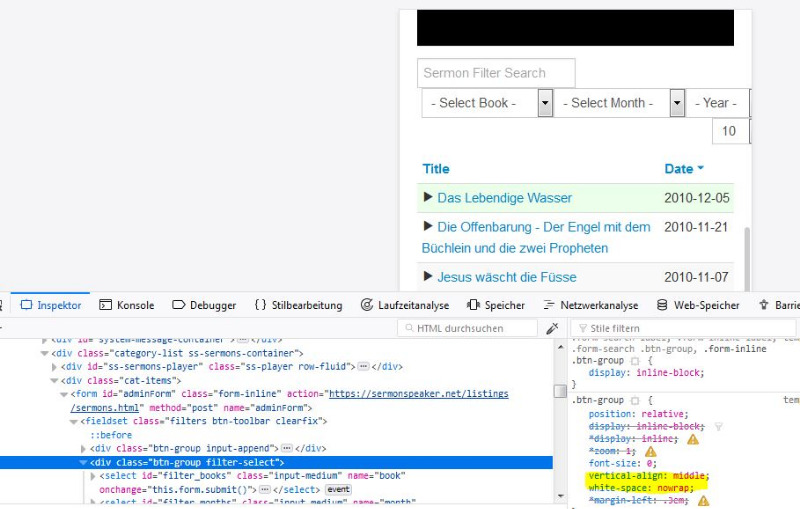Click the font-size: 0 declaration
This screenshot has height=509, width=800.
point(622,463)
